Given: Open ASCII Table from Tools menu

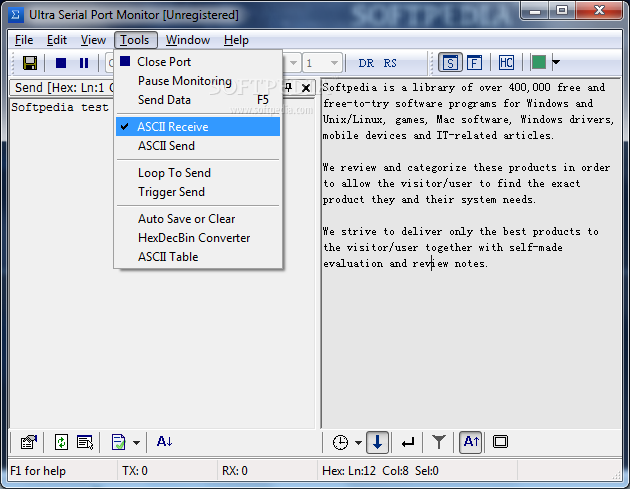Looking at the screenshot, I should tap(198, 256).
